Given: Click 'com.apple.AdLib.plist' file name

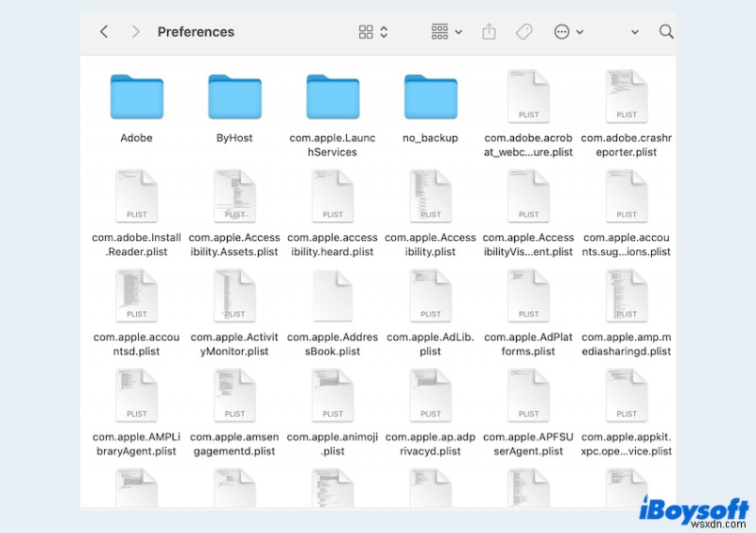Looking at the screenshot, I should 430,344.
